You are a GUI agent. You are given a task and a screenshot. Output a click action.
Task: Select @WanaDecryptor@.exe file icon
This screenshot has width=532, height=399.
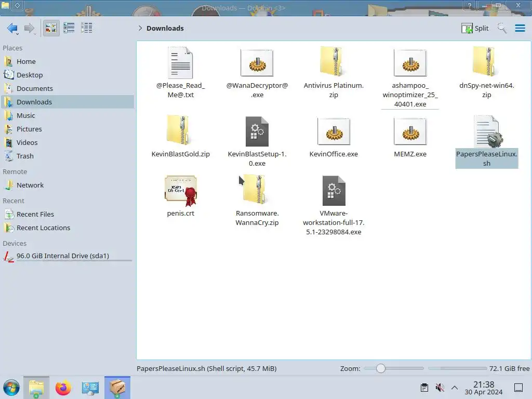pos(257,63)
